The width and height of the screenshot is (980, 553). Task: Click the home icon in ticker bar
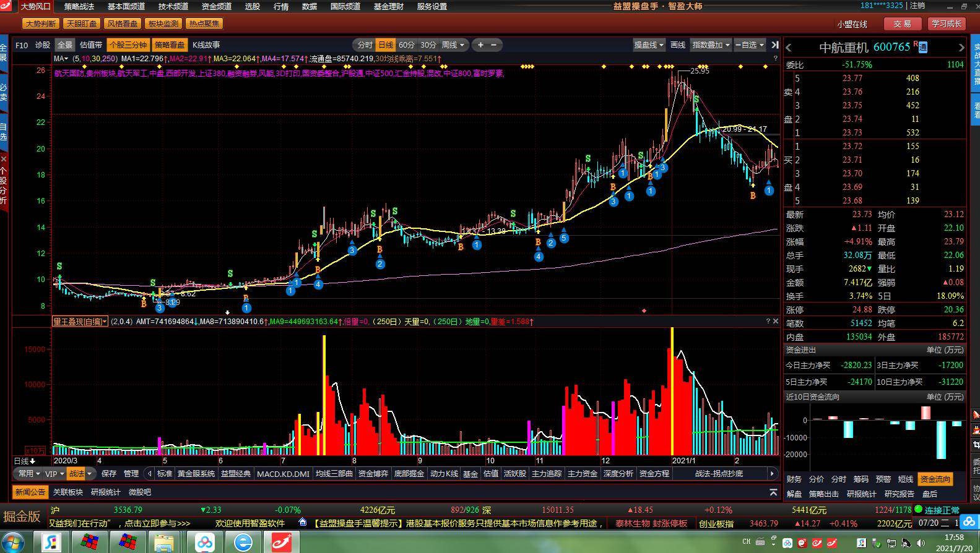pos(303,523)
